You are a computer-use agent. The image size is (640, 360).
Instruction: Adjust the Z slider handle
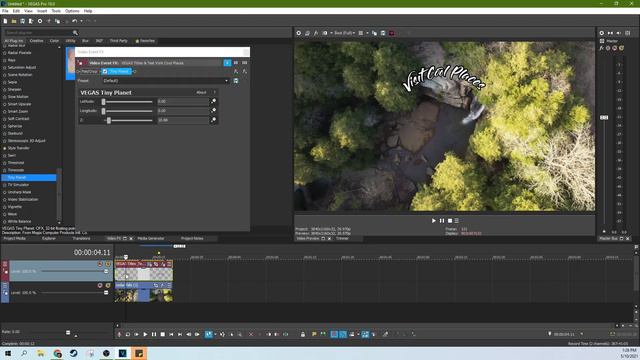[x=109, y=120]
